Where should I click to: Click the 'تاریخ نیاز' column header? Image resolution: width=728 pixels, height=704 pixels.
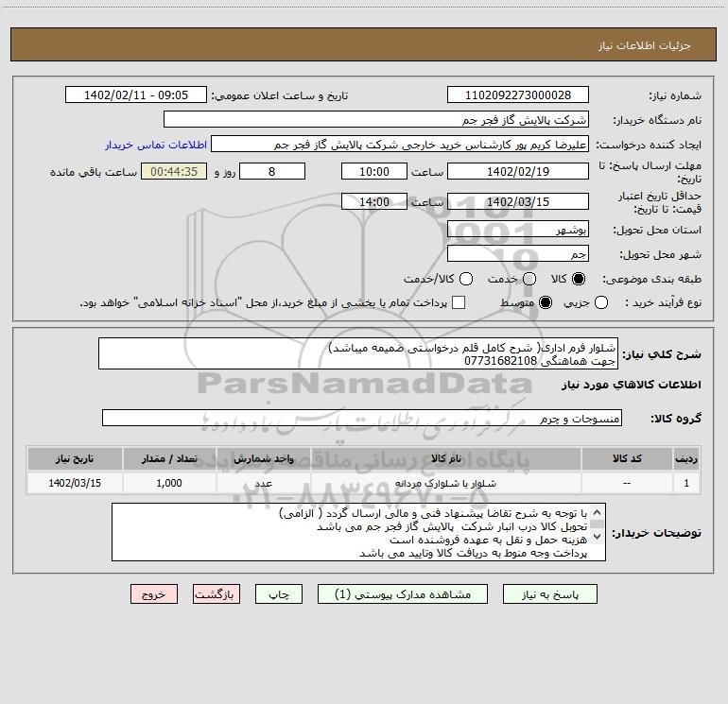(75, 458)
